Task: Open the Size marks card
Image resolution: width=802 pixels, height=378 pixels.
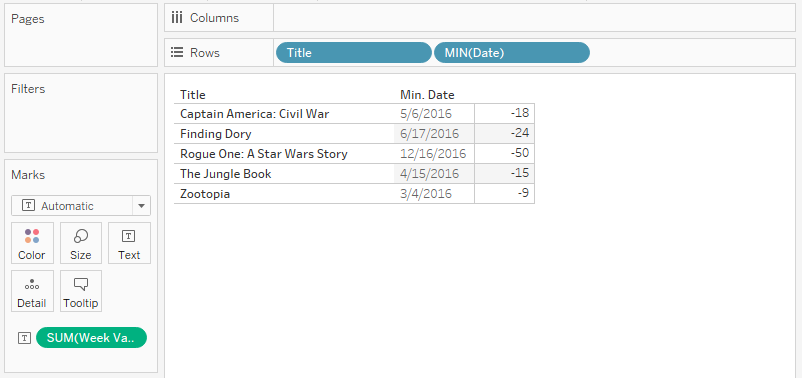Action: 81,243
